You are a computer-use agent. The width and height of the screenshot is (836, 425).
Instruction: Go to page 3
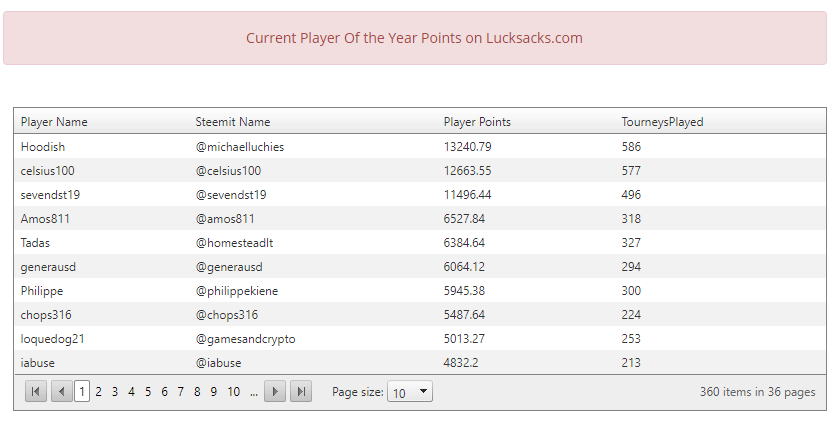point(115,392)
